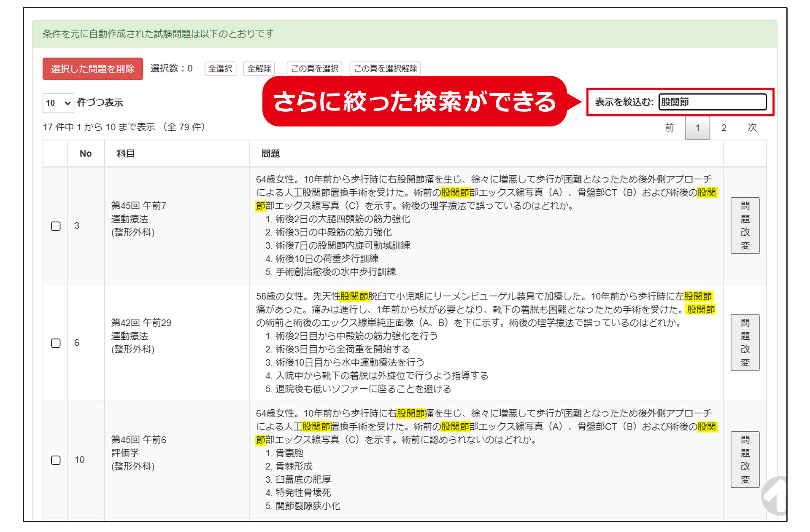The height and width of the screenshot is (532, 810).
Task: Click the この頁を選択解除 button
Action: point(385,69)
